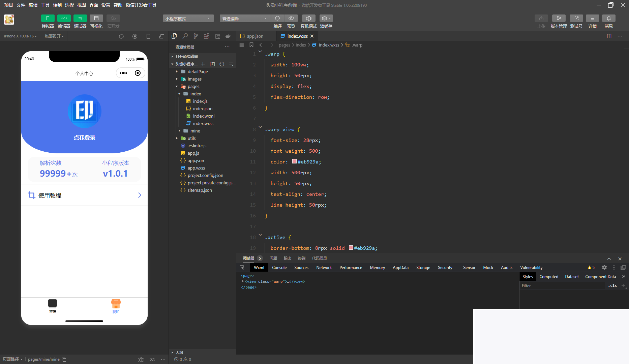This screenshot has height=364, width=629.
Task: Open the version management (版本管理) icon
Action: (x=559, y=19)
